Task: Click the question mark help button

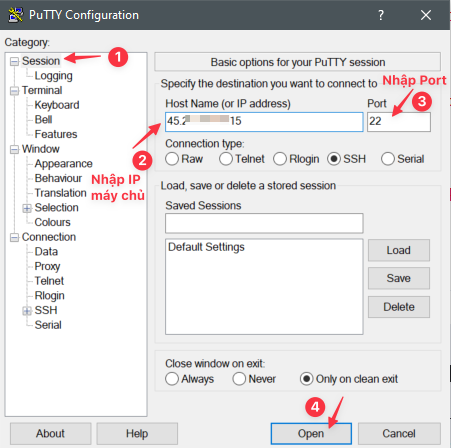Action: click(x=381, y=15)
